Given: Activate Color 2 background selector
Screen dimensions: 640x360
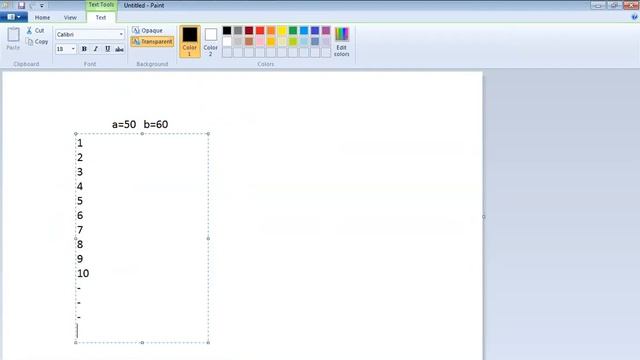Looking at the screenshot, I should pos(211,41).
